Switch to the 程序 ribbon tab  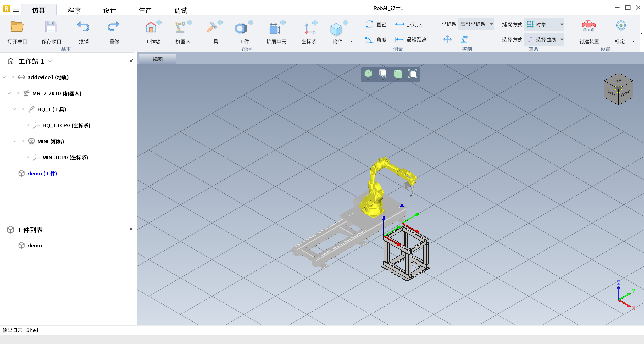(x=74, y=10)
